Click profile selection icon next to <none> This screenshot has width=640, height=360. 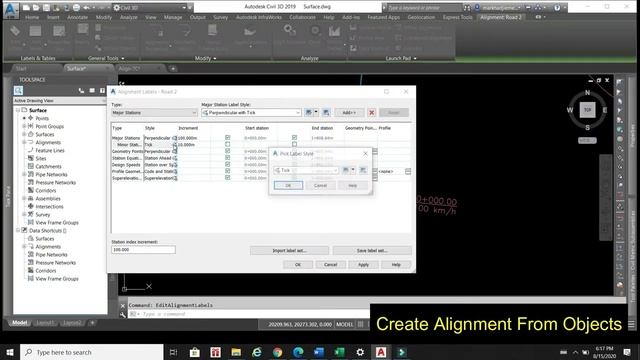click(408, 171)
